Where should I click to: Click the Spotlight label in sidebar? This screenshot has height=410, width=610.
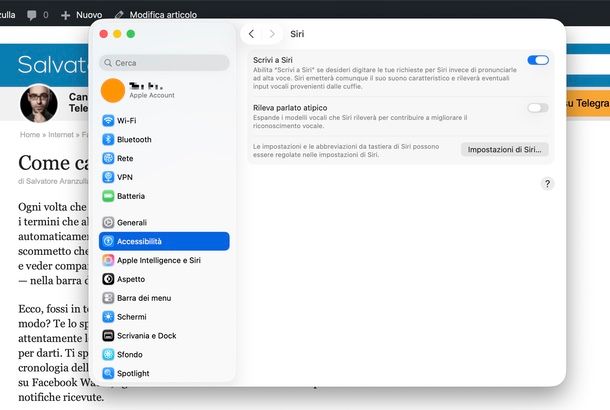tap(133, 373)
